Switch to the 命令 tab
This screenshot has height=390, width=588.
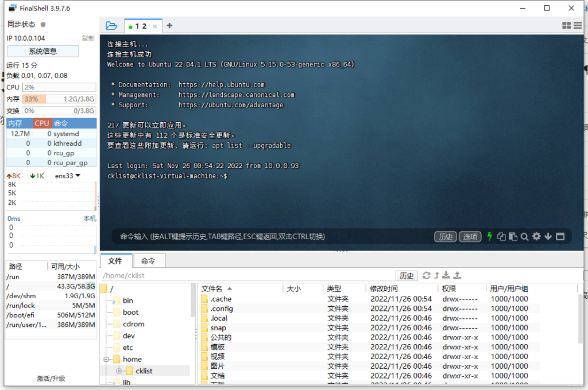pyautogui.click(x=148, y=261)
